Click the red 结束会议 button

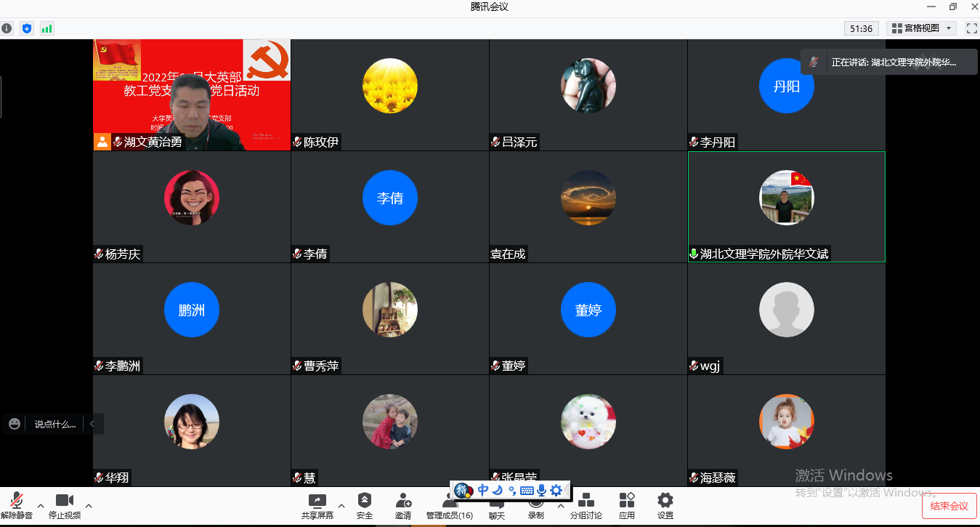tap(949, 506)
